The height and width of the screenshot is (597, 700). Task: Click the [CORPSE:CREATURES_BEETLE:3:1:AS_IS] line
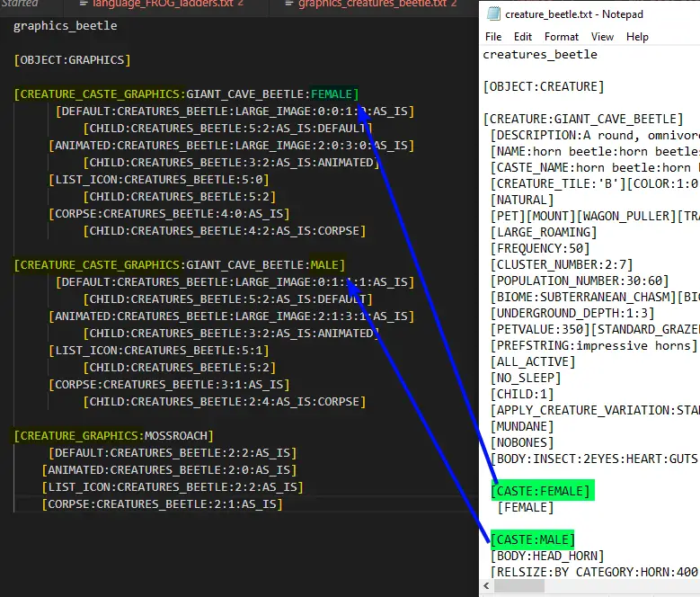[169, 385]
